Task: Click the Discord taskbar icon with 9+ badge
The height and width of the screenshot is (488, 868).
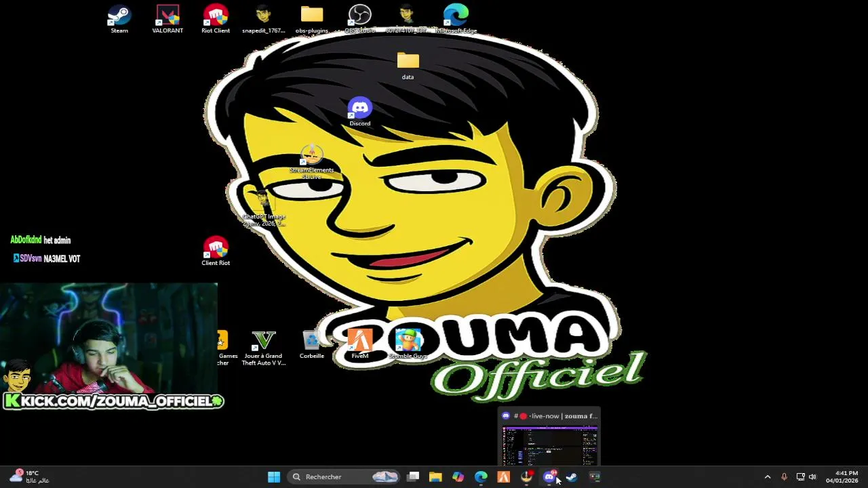Action: [549, 477]
